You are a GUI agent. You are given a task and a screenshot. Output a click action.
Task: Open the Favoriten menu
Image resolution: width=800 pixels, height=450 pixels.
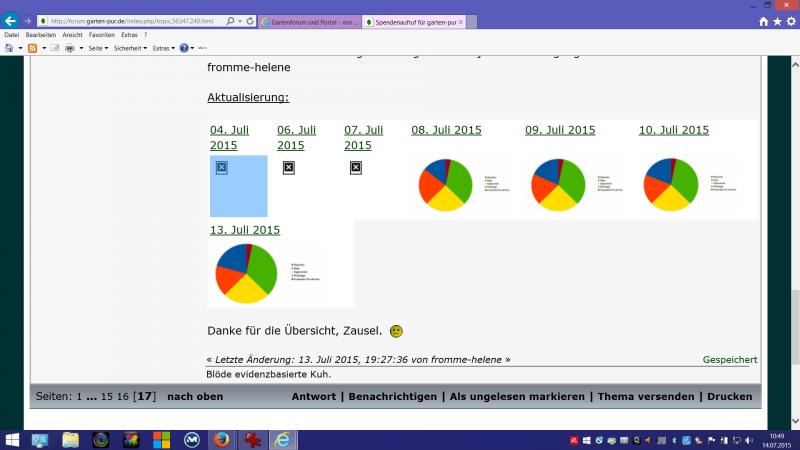(101, 35)
